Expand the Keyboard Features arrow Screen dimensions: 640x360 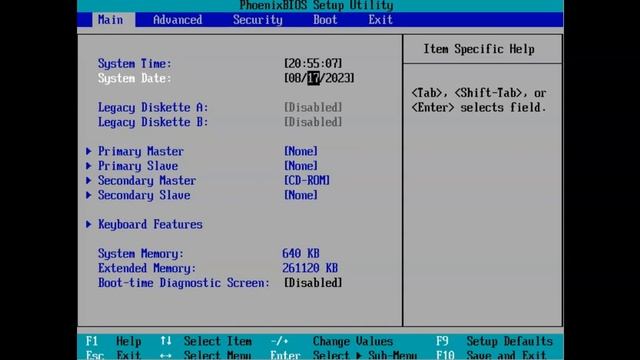tap(89, 224)
